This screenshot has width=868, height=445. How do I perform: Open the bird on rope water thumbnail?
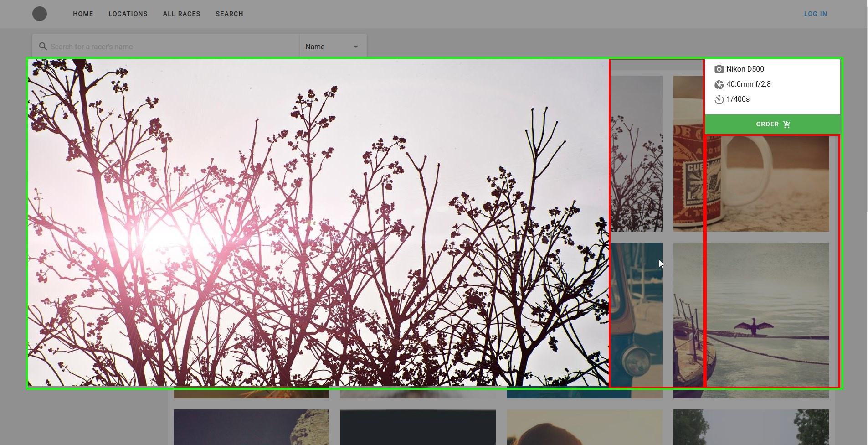pyautogui.click(x=751, y=320)
